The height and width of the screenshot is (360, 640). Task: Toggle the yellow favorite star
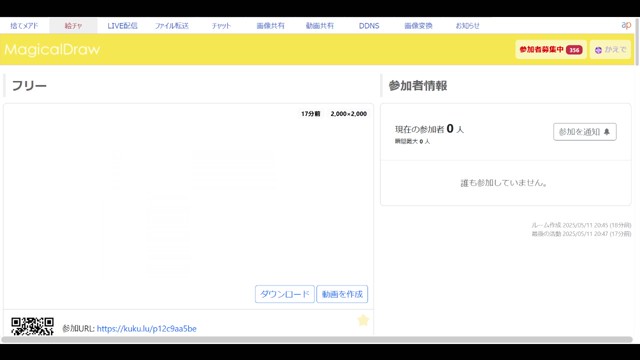coord(363,320)
